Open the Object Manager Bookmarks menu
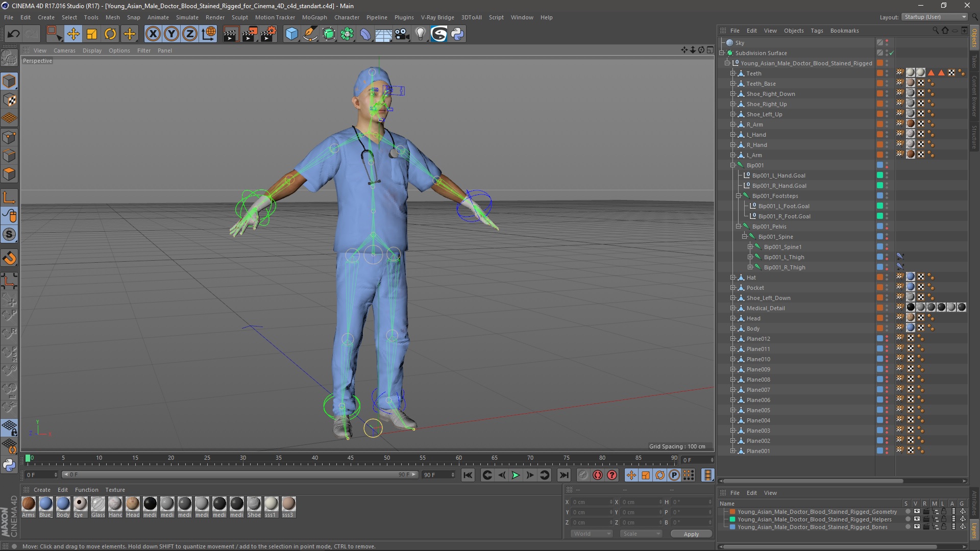 (x=844, y=31)
